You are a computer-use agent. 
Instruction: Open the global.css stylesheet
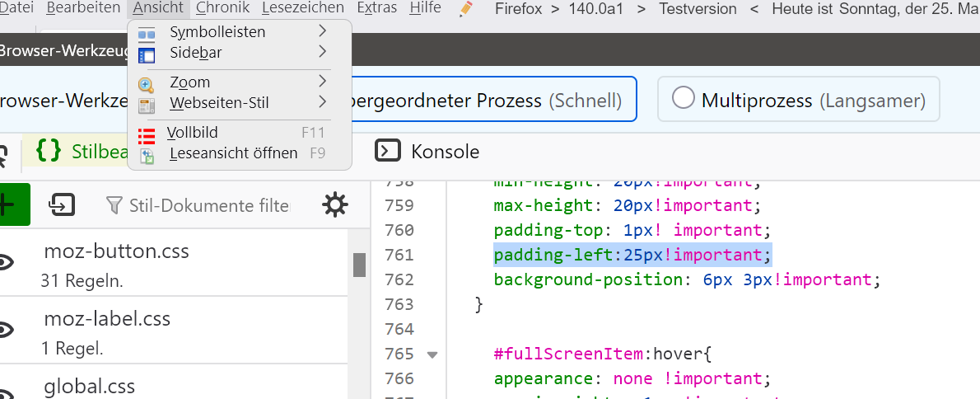tap(89, 387)
